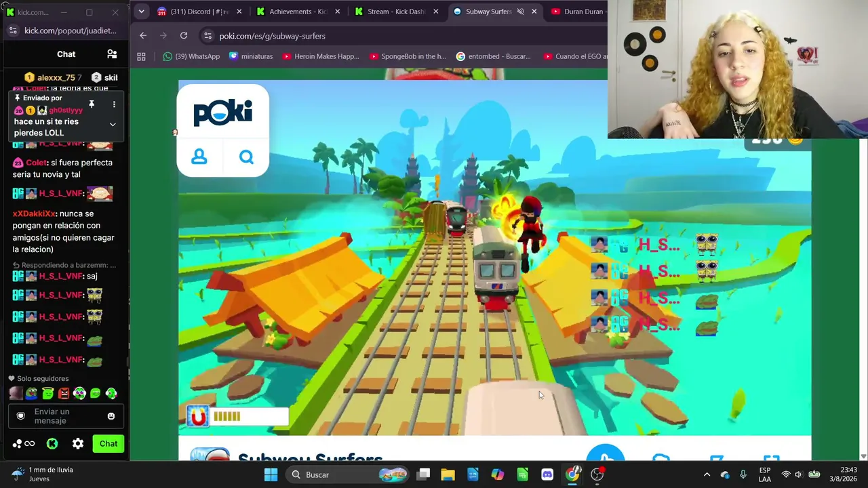Open chat identity badge in message box

[21, 416]
